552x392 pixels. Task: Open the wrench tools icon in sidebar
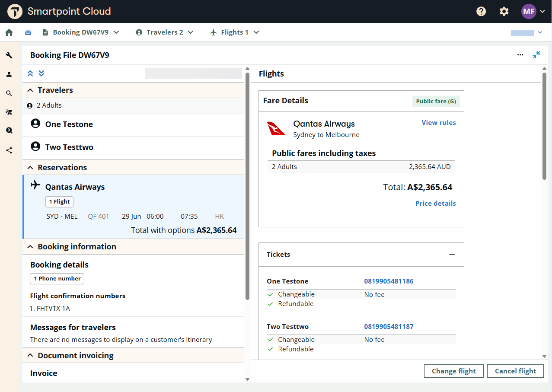tap(9, 55)
